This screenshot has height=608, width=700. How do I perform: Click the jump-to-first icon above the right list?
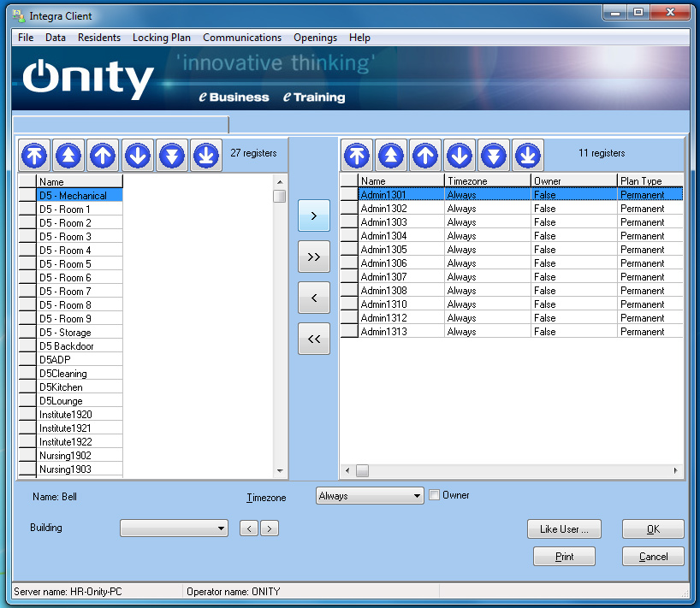point(357,155)
